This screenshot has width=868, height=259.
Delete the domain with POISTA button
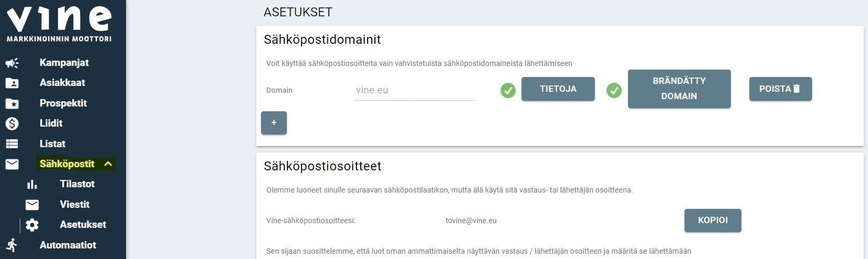(780, 89)
